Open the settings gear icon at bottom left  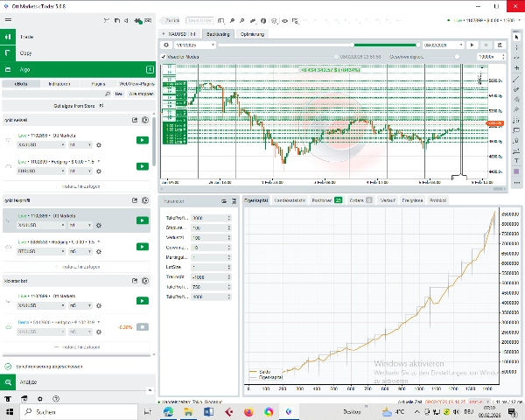pos(40,399)
